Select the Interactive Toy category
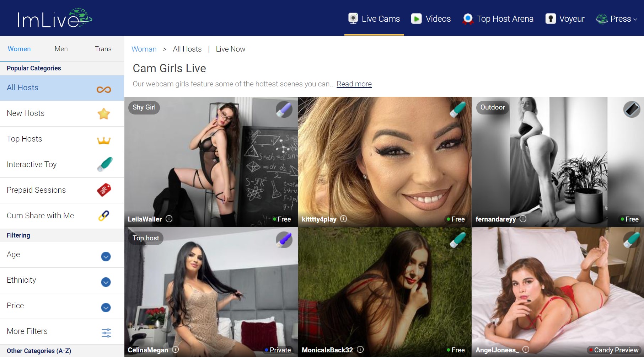644x357 pixels. [32, 164]
